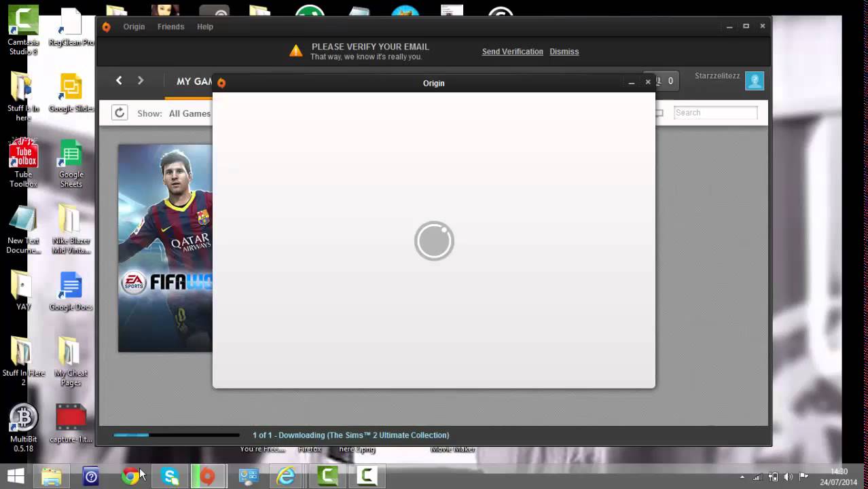
Task: Open Google Sheets desktop shortcut
Action: pos(71,164)
